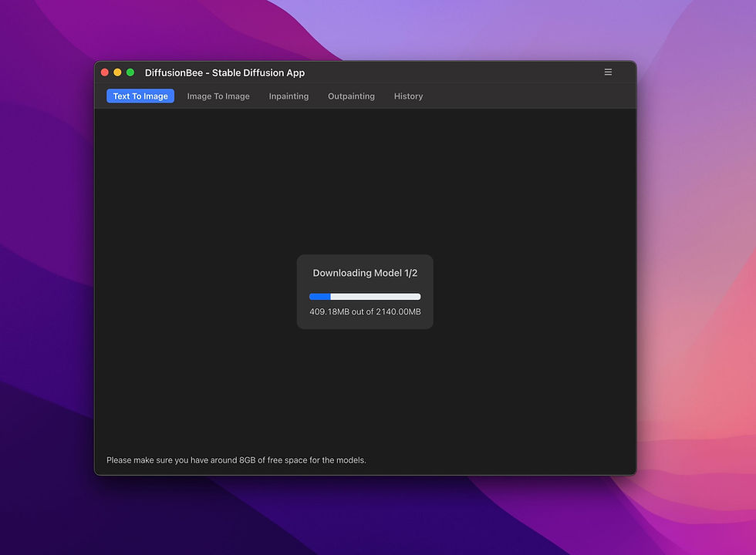Maximize the window using green button

130,72
